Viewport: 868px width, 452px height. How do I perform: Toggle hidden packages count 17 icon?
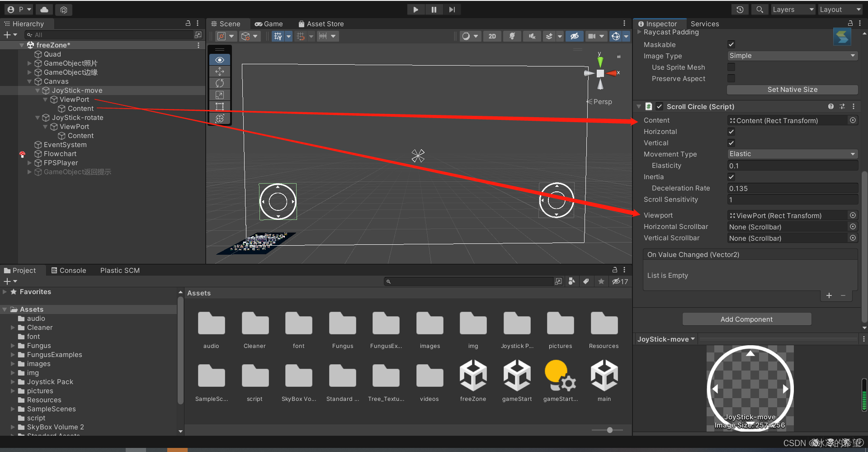point(620,281)
